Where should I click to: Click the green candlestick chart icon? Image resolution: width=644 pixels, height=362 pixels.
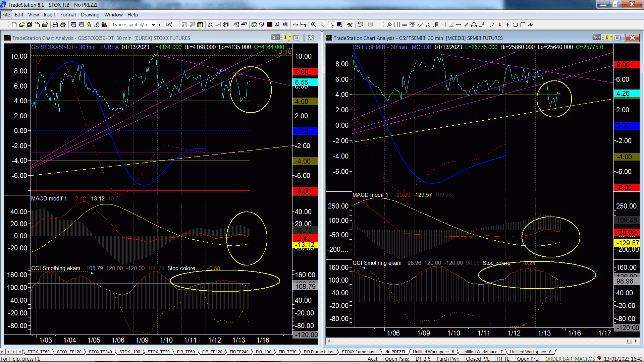[269, 24]
